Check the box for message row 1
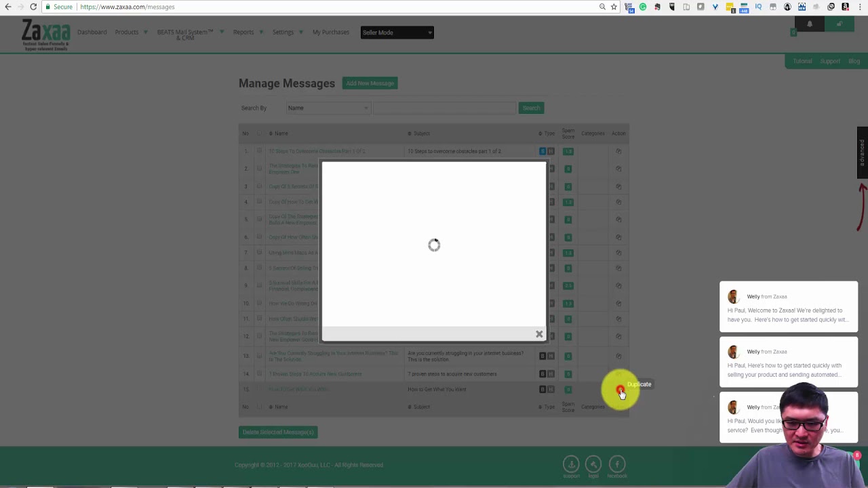The height and width of the screenshot is (488, 868). click(x=259, y=151)
